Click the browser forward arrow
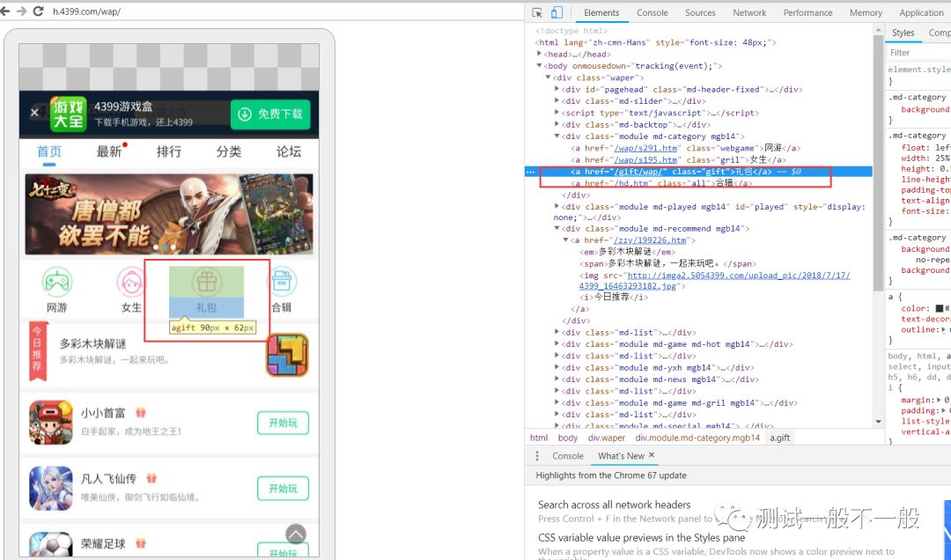Viewport: 951px width, 560px height. coord(22,11)
